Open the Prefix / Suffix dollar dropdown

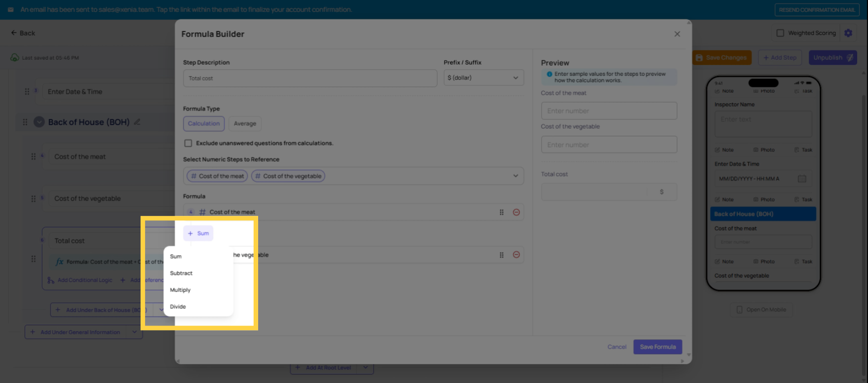pyautogui.click(x=484, y=78)
